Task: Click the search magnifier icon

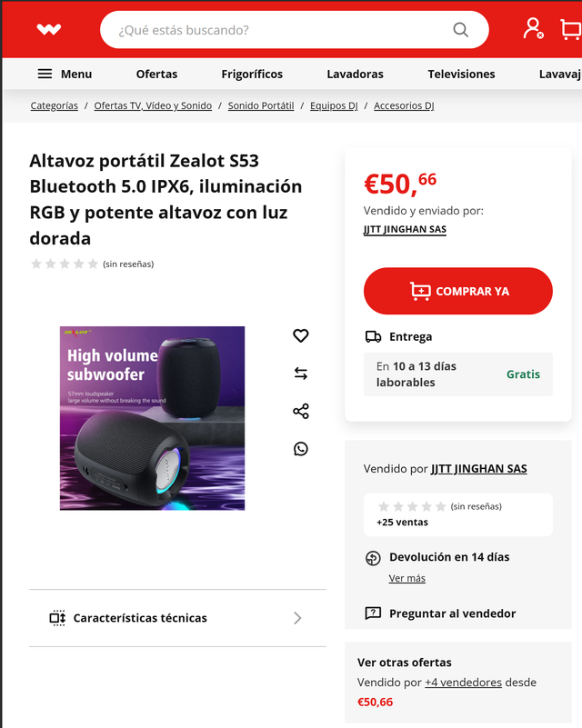Action: click(x=460, y=30)
